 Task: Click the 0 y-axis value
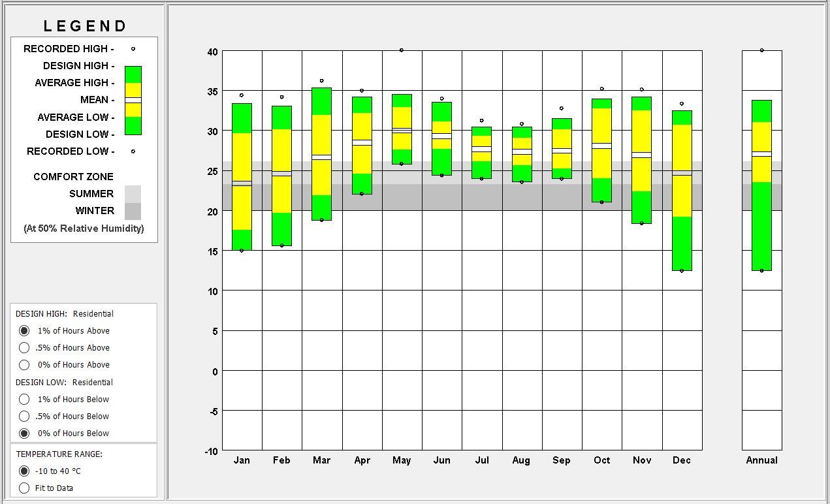click(x=215, y=371)
